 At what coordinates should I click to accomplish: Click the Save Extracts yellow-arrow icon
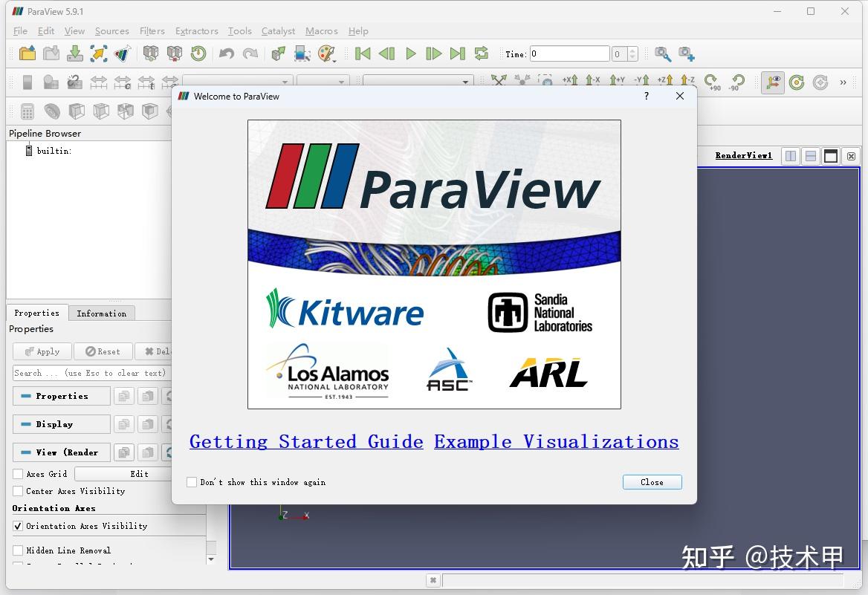(99, 53)
